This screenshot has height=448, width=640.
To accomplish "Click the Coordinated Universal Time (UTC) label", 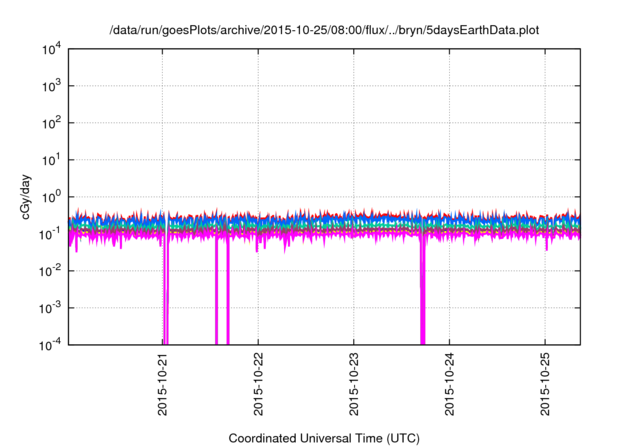I will click(324, 438).
